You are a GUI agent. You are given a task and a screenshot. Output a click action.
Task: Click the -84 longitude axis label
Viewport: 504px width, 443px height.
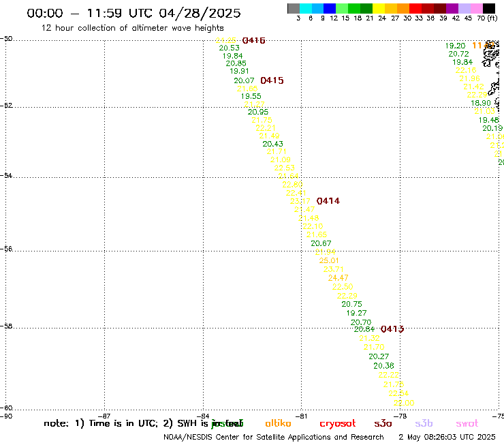tap(203, 416)
